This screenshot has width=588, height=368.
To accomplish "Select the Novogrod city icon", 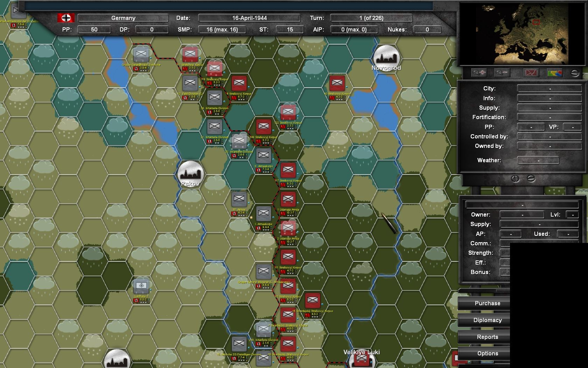I will 386,56.
